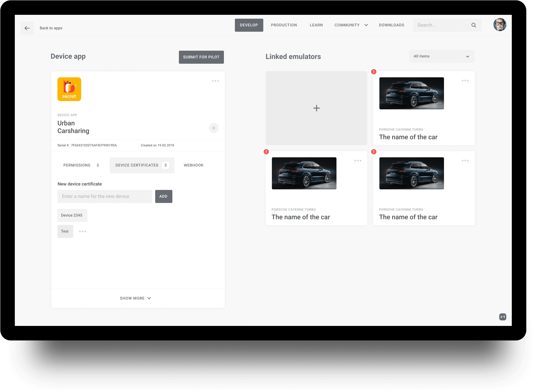Click the search magnifier icon

[x=474, y=25]
